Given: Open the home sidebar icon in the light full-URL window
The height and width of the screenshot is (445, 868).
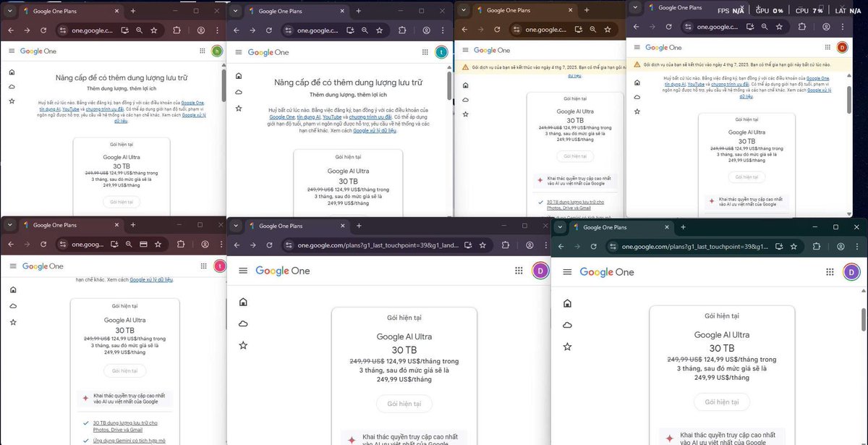Looking at the screenshot, I should click(243, 302).
